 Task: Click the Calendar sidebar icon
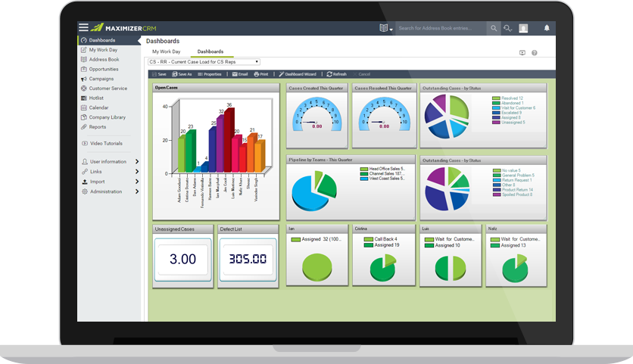(x=84, y=107)
